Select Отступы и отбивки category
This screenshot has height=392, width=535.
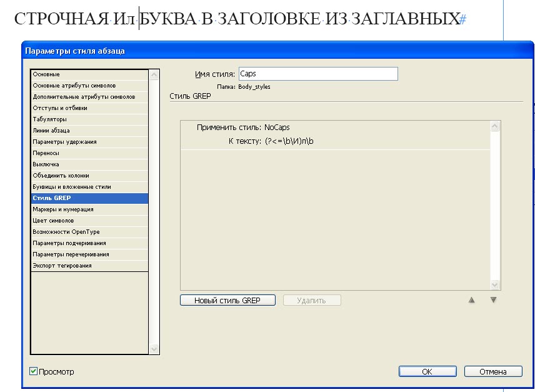90,108
